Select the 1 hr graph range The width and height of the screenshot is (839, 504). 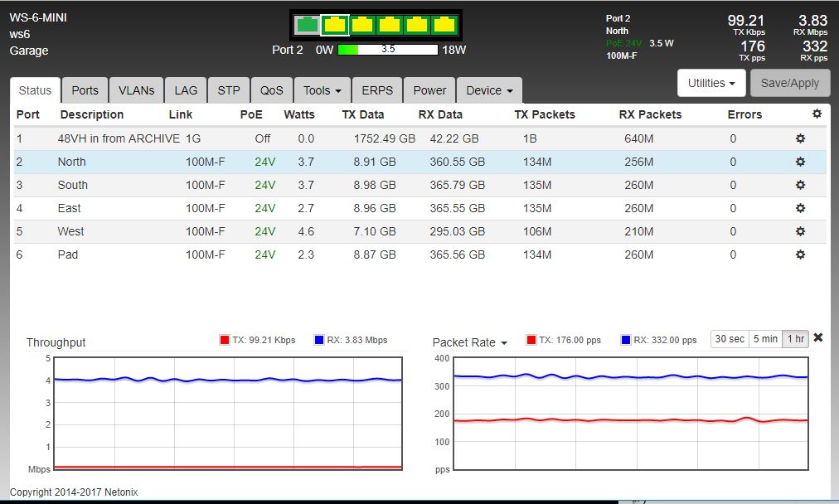[795, 339]
